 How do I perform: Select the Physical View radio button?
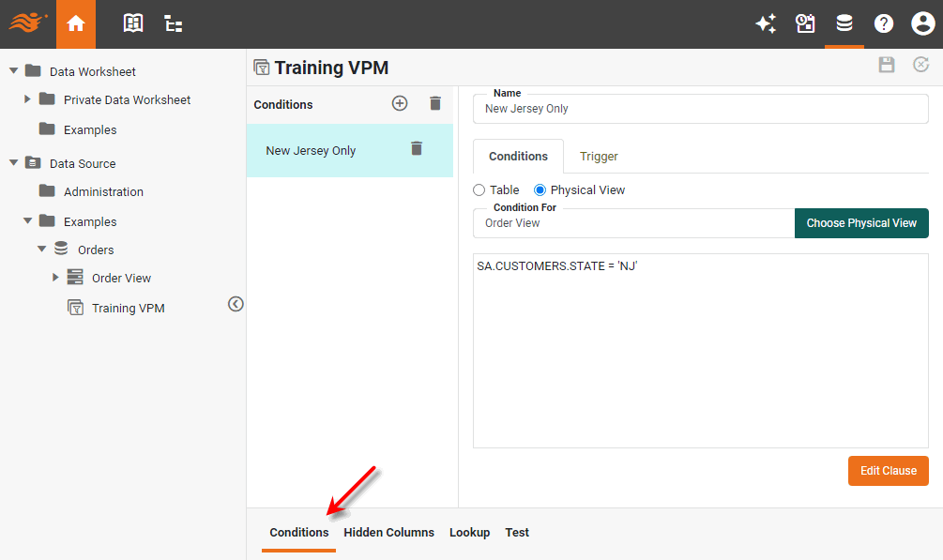click(x=540, y=190)
